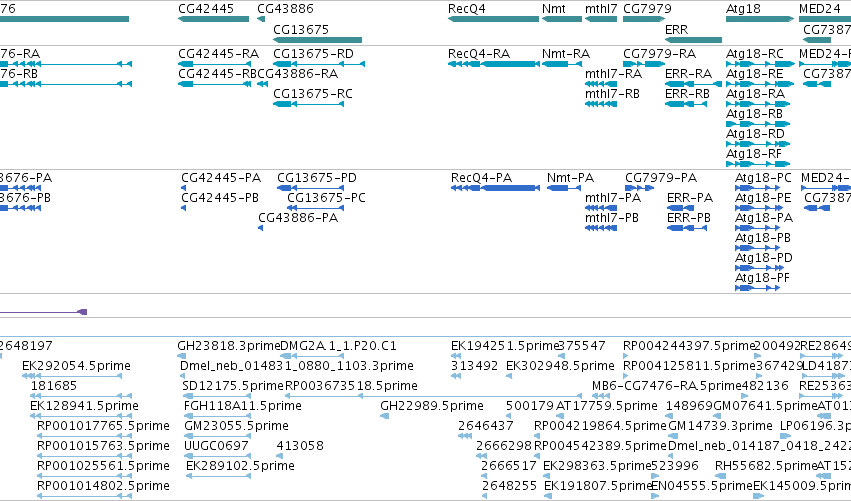
Task: Select the Nmt-PA protein label
Action: pos(570,178)
